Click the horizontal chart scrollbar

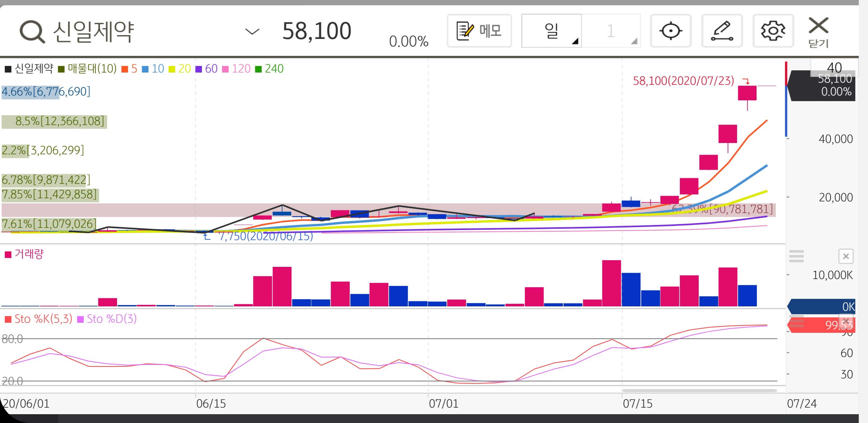[x=699, y=391]
